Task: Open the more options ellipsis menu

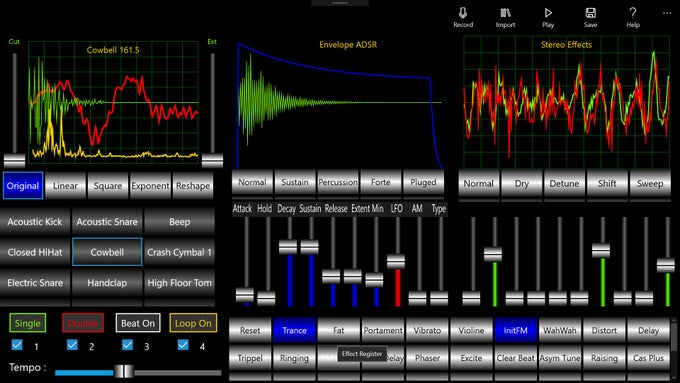Action: coord(667,13)
